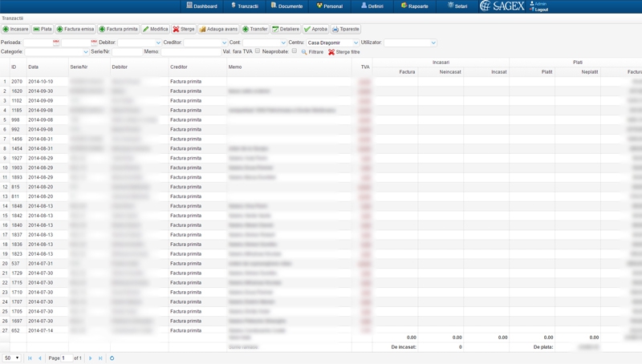Open the Adauga avans action
This screenshot has height=364, width=642.
218,29
